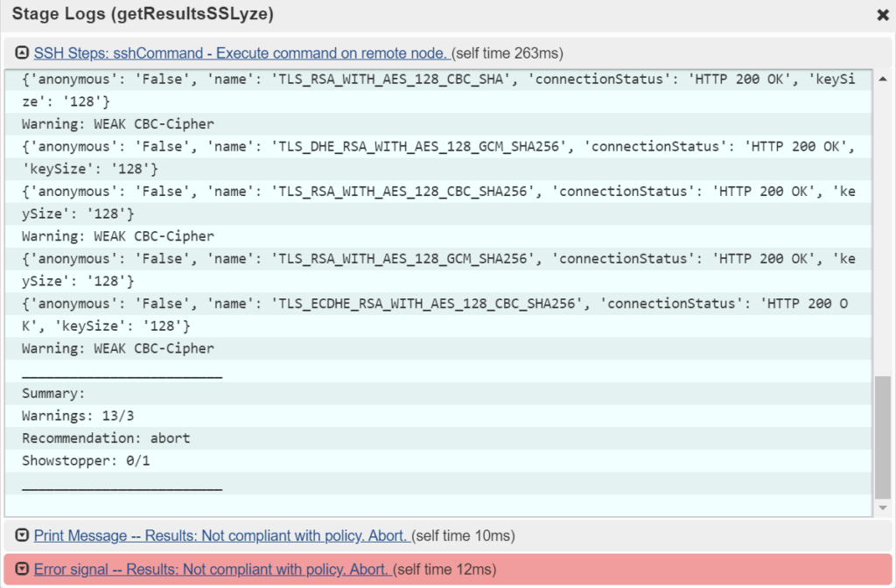Click the log scrollbar thumb
Viewport: 896px width, 588px height.
coord(883,437)
